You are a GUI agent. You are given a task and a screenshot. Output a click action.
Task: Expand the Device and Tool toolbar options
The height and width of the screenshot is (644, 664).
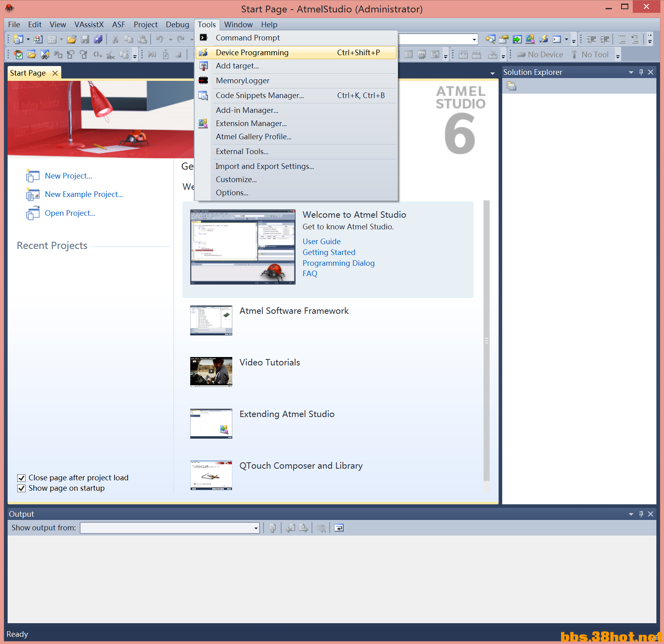tap(618, 55)
